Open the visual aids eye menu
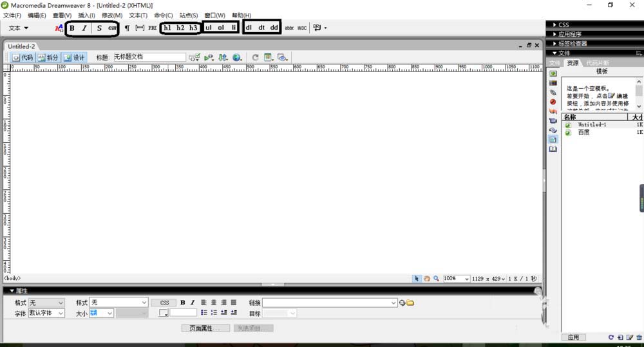 (x=282, y=57)
